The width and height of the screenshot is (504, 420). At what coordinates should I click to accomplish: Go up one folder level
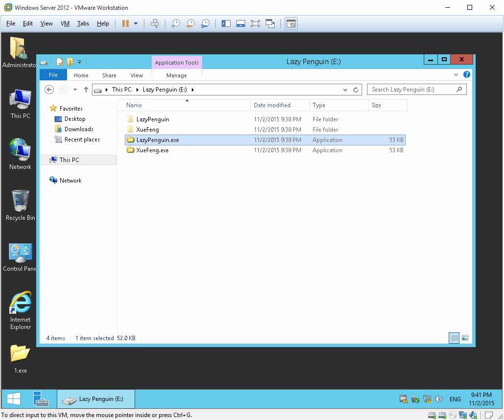coord(86,90)
